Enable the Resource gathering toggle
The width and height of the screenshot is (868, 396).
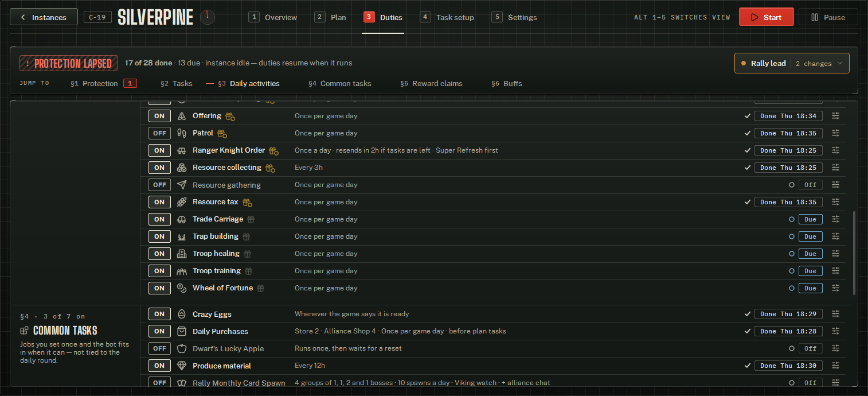pos(159,185)
